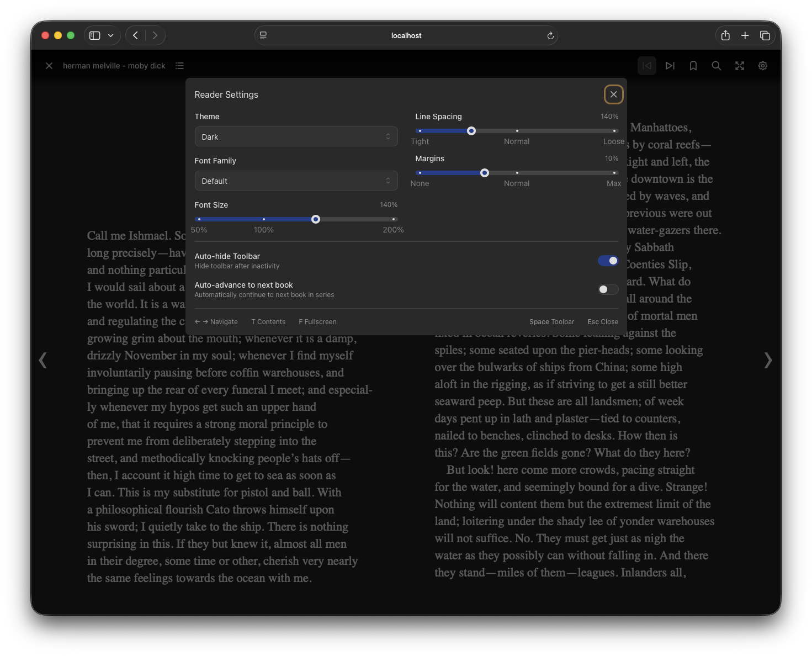Reload the localhost page
The width and height of the screenshot is (812, 656).
point(550,35)
